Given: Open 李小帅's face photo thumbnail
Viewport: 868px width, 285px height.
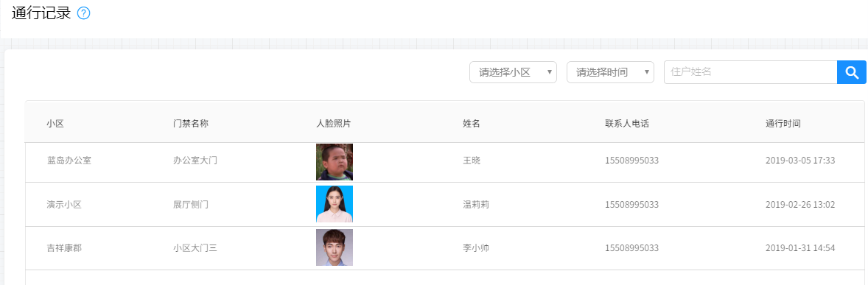Looking at the screenshot, I should point(335,247).
